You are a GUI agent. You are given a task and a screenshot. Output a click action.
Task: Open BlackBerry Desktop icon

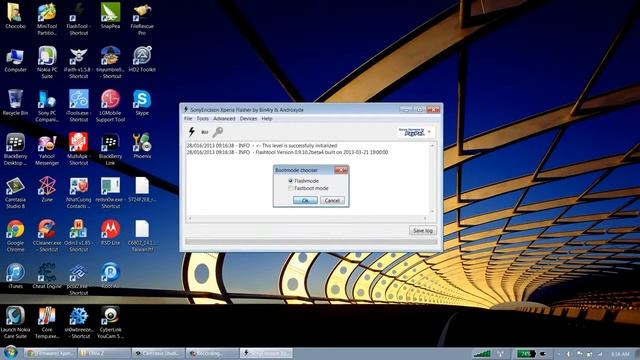[15, 149]
